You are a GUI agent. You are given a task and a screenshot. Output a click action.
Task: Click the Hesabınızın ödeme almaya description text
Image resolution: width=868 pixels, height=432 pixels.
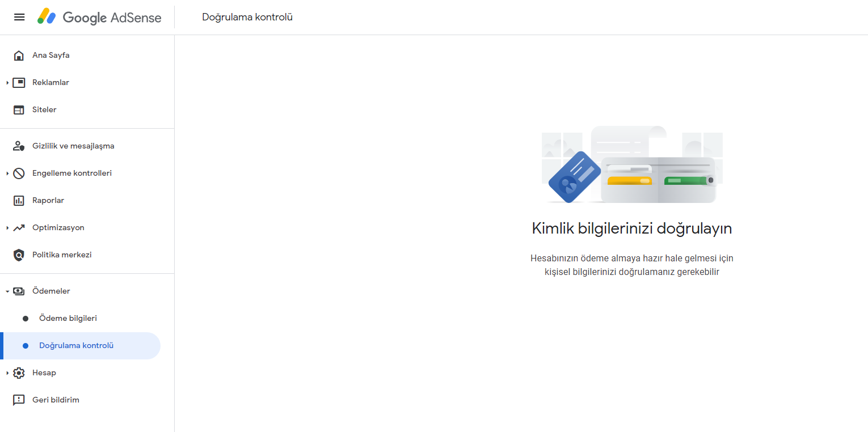632,265
